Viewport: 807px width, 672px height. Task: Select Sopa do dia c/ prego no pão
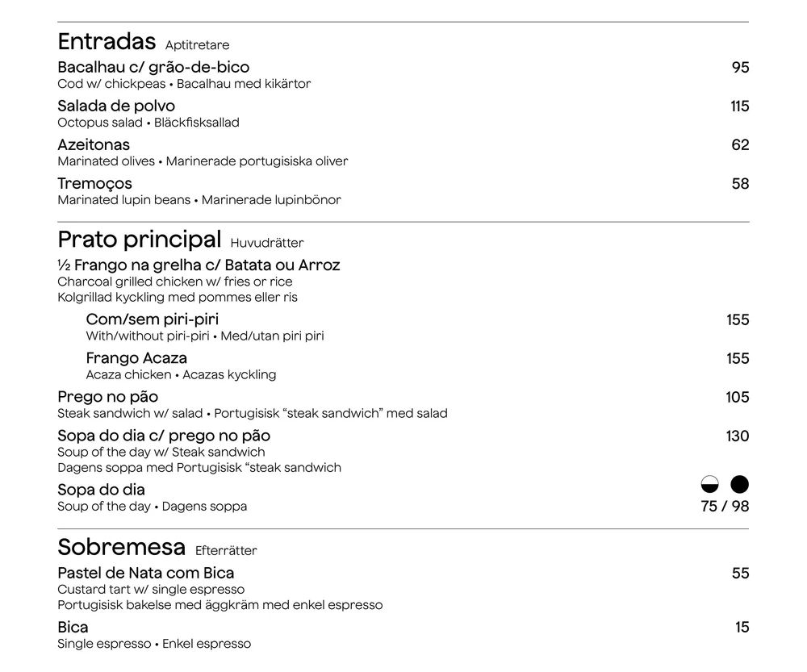[x=164, y=436]
